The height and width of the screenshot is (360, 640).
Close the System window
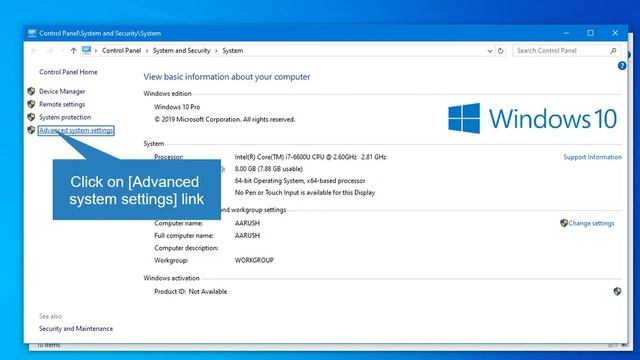pos(615,33)
